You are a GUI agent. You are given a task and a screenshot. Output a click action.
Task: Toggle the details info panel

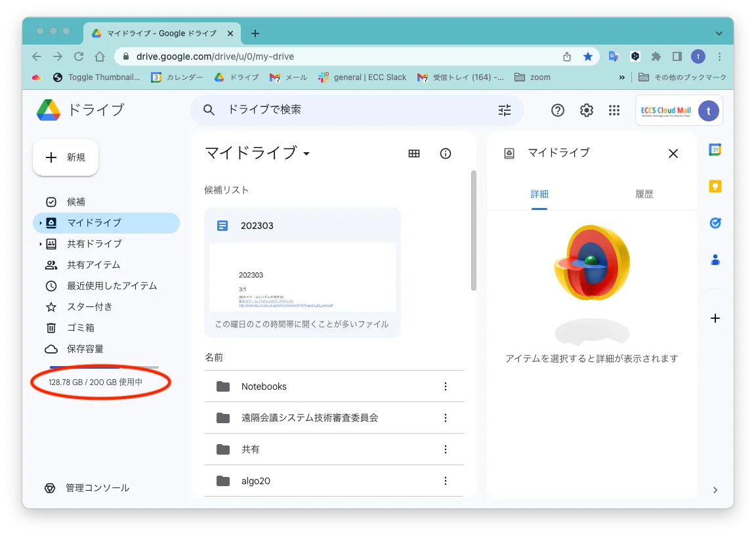(x=446, y=154)
